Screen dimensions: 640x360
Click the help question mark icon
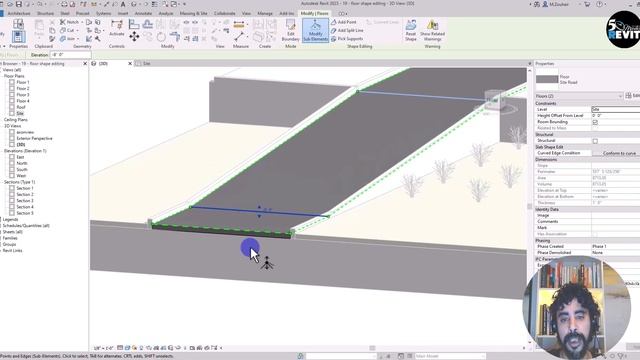(600, 4)
